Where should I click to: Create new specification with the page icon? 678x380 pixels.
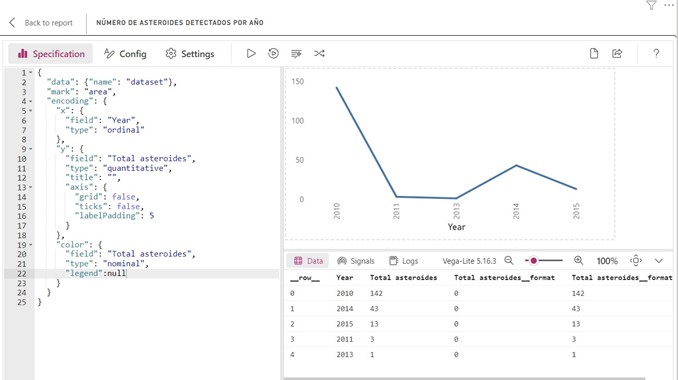(x=594, y=54)
